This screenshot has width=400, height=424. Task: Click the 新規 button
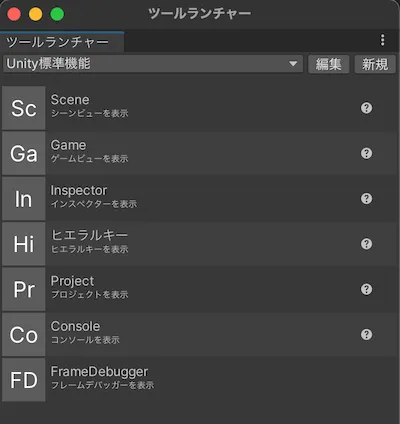click(x=375, y=64)
